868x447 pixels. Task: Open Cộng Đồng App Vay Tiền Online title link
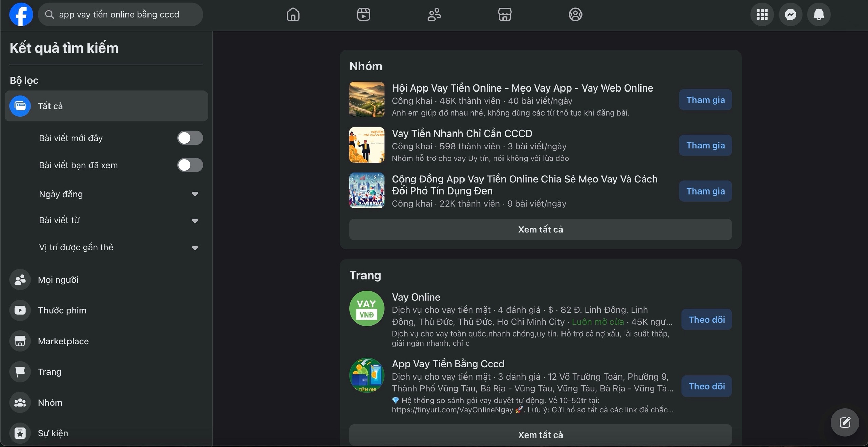click(525, 185)
